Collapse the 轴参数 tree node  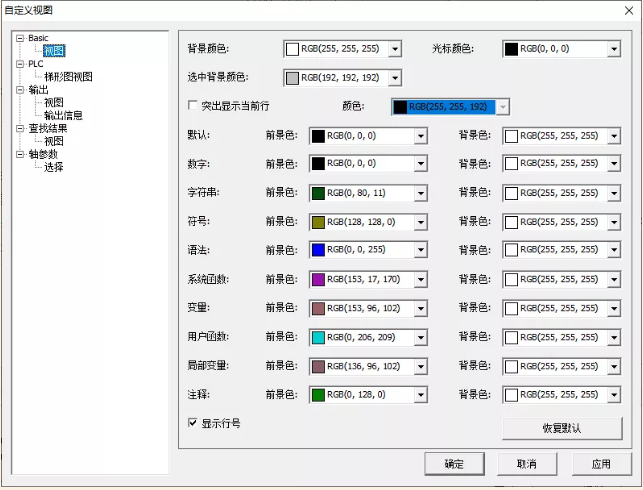pyautogui.click(x=20, y=154)
